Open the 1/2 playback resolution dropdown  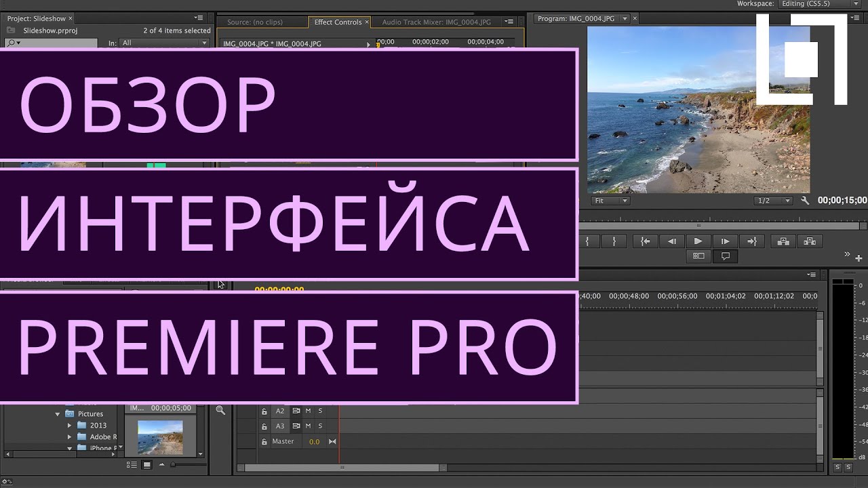(772, 201)
